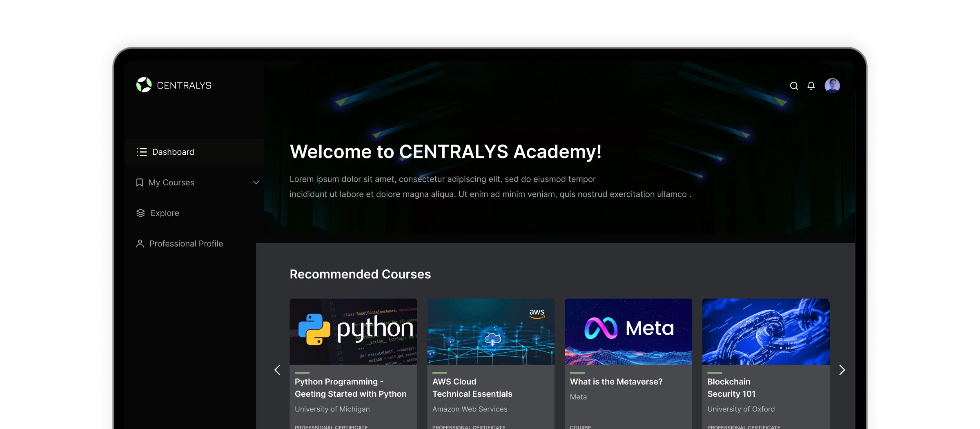The image size is (980, 429).
Task: Click Amazon Web Services provider text
Action: point(470,409)
